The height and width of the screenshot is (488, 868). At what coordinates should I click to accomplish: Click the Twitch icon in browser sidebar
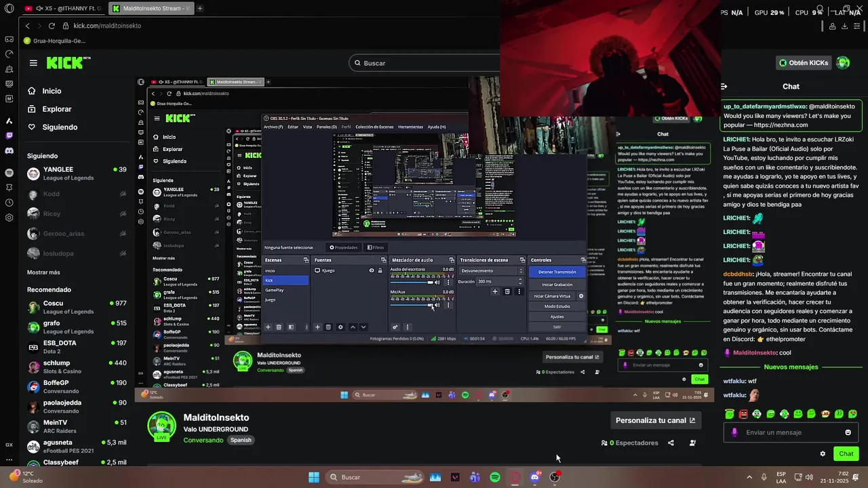pyautogui.click(x=9, y=136)
